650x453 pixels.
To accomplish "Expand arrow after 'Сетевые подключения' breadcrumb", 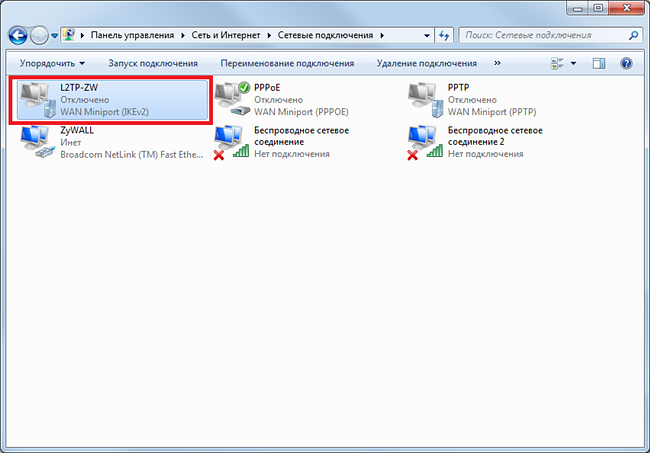I will (382, 36).
